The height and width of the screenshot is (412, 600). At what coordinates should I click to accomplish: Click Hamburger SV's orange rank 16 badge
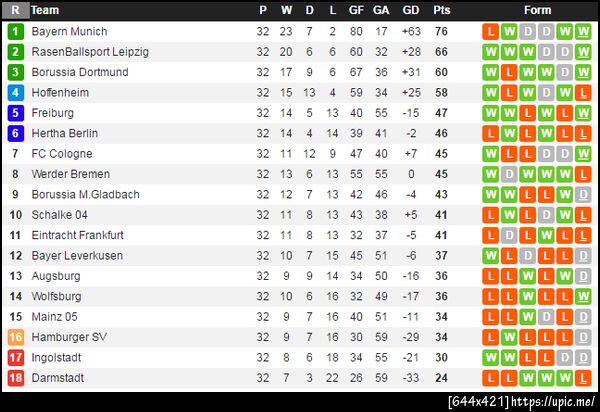tap(15, 337)
